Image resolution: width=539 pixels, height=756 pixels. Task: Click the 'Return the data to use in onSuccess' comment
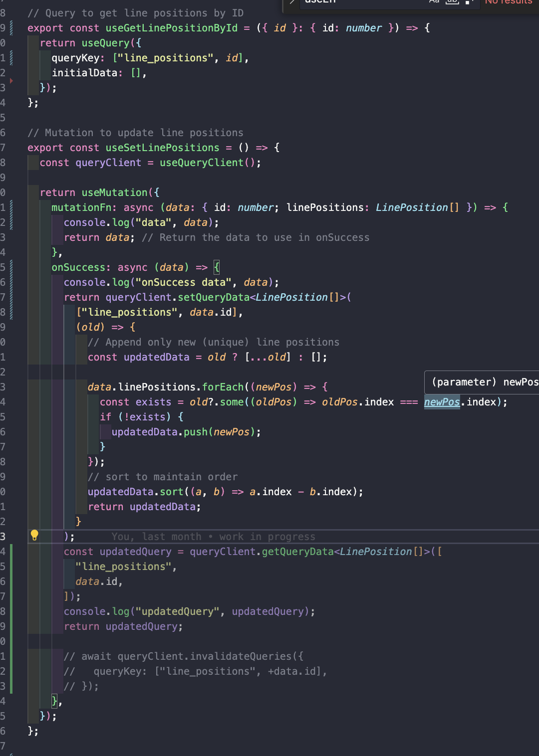click(256, 237)
